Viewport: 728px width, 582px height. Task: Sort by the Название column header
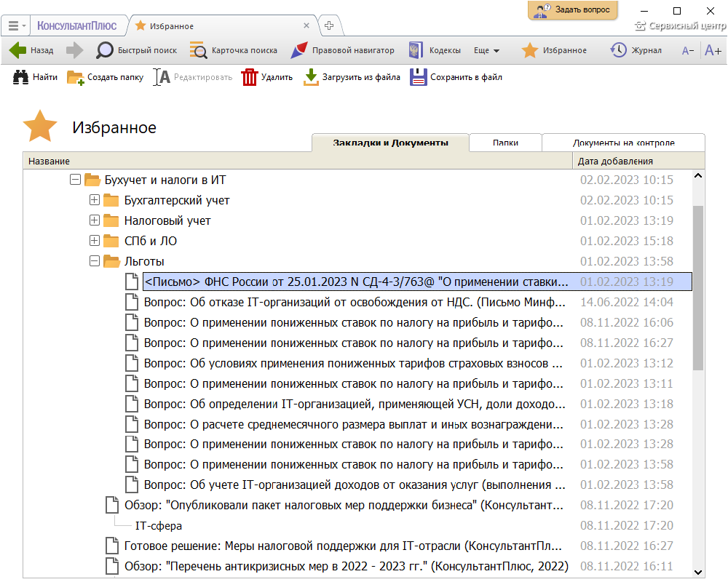pyautogui.click(x=298, y=161)
